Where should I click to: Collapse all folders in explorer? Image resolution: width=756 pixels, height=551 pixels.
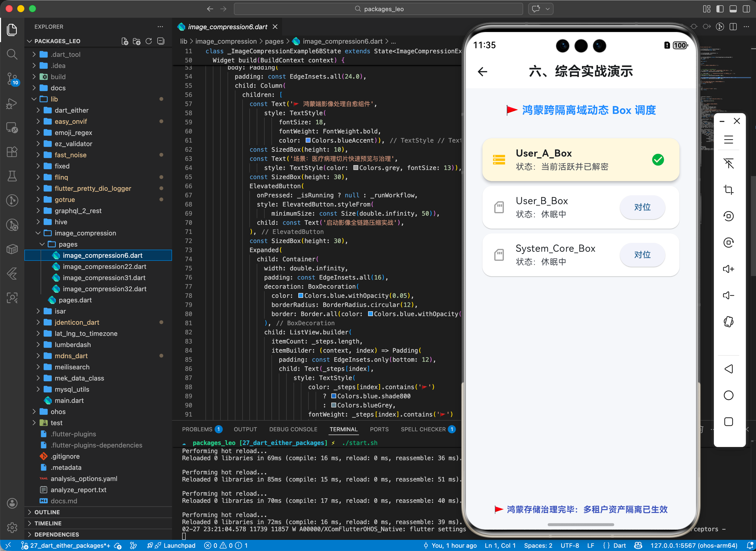point(161,41)
